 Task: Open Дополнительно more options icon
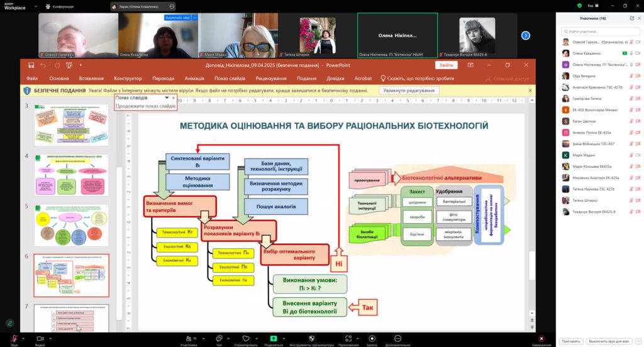point(397,338)
